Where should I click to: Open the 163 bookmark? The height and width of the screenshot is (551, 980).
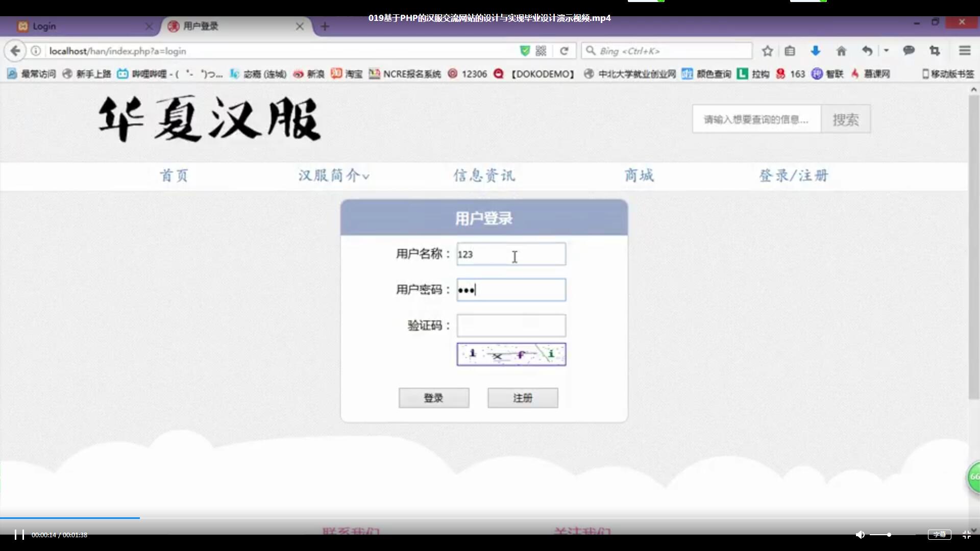click(791, 74)
